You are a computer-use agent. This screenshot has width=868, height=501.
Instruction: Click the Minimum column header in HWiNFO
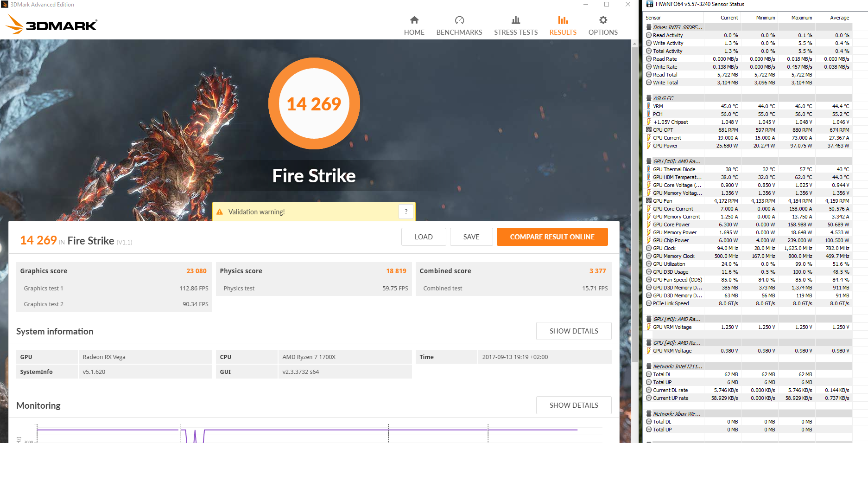click(x=760, y=18)
